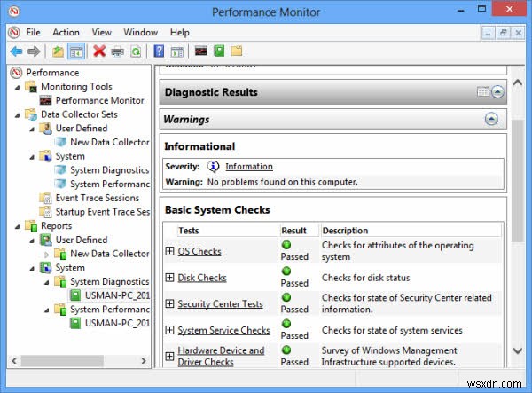Select USMAN-PC report under System Performance
The width and height of the screenshot is (532, 393).
coord(117,323)
